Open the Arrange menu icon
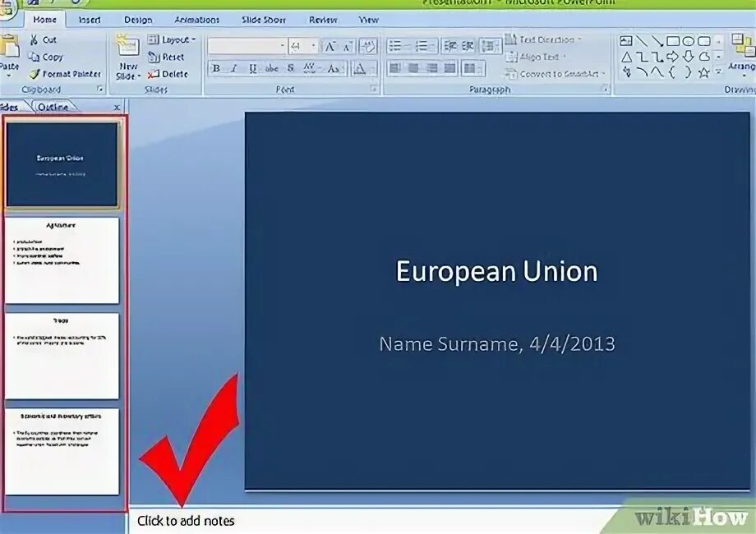Viewport: 756px width, 534px height. (743, 45)
